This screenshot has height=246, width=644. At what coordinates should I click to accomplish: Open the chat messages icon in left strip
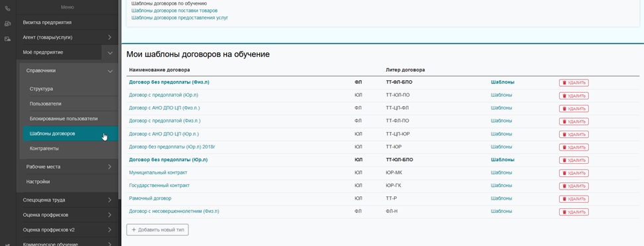(7, 23)
